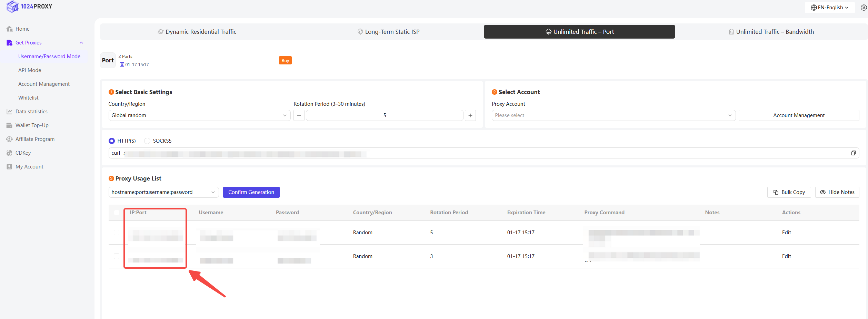
Task: Switch to Dynamic Residential Traffic tab
Action: point(197,32)
